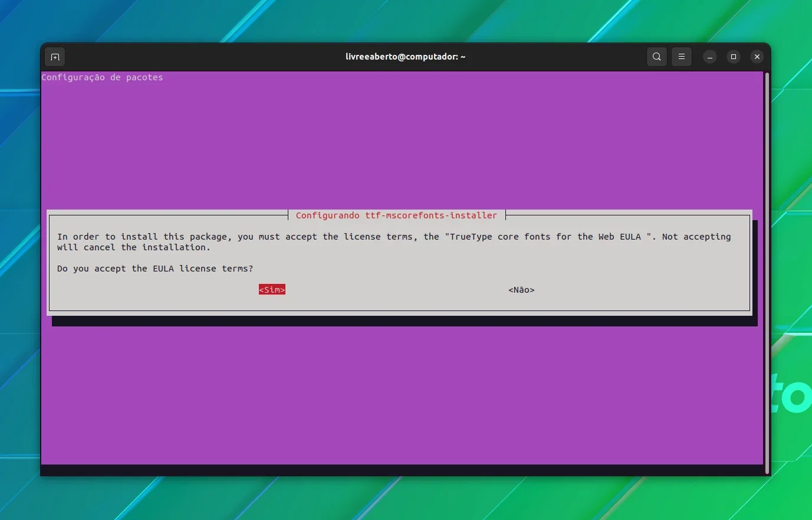
Task: Click the purple terminal area below the dialog
Action: click(402, 395)
